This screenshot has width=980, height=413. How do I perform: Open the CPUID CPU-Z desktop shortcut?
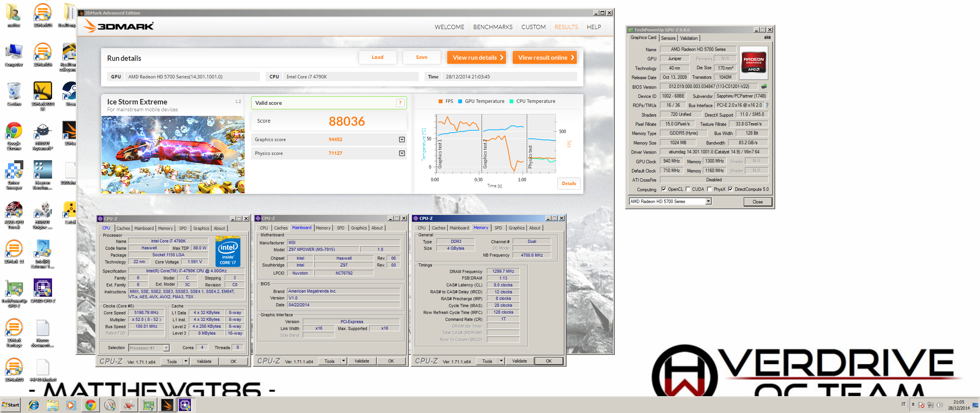42,291
